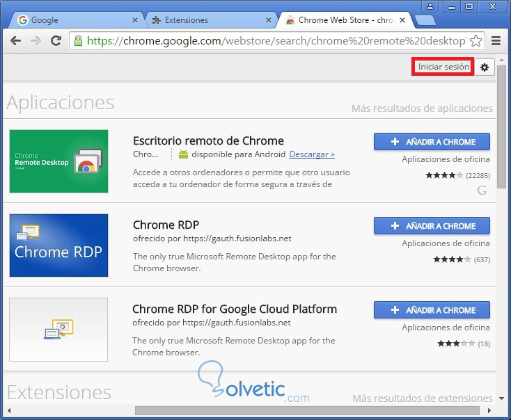Screen dimensions: 511x420
Task: Click the Android robot icon
Action: (184, 154)
